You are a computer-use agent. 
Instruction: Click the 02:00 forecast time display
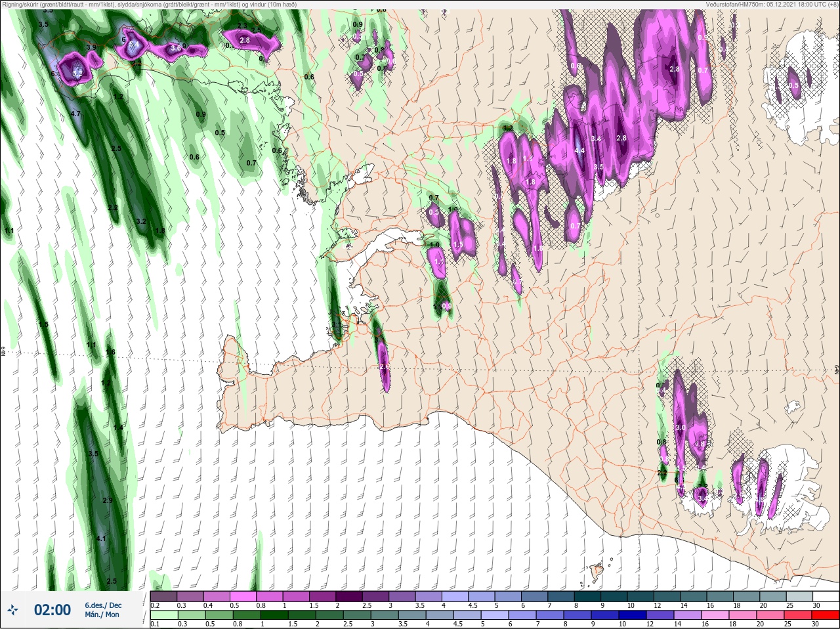52,610
